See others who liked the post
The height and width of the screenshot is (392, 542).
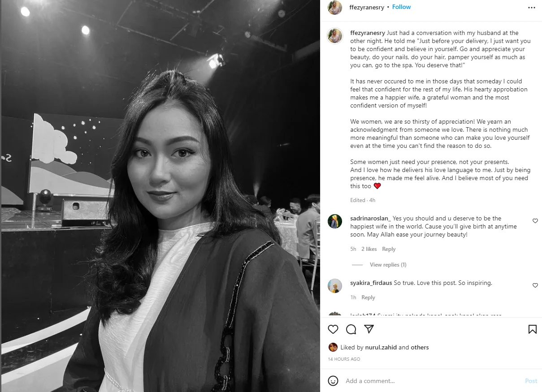click(x=420, y=347)
